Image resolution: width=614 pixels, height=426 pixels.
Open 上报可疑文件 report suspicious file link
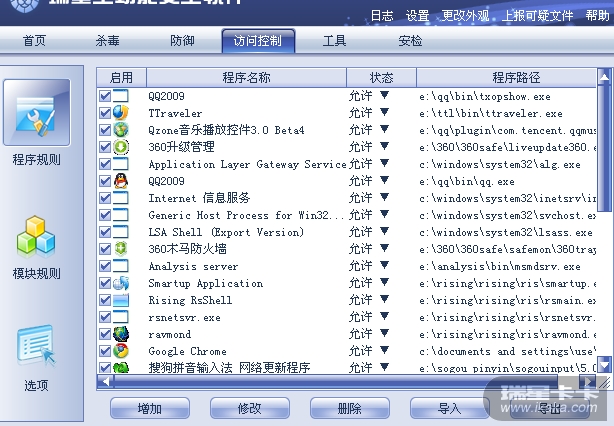[537, 16]
